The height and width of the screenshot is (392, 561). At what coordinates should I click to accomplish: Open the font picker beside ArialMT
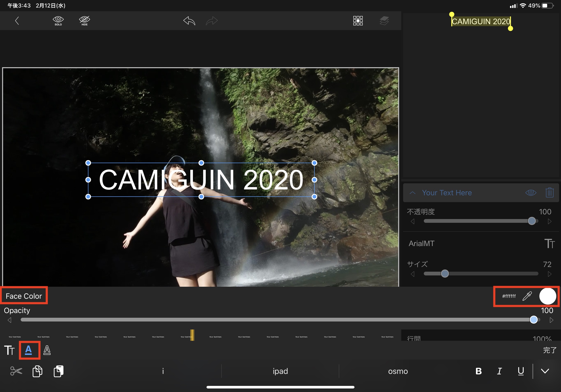549,243
